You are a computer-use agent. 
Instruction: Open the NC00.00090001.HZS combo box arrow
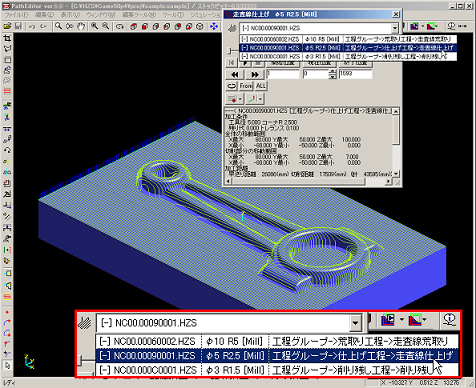[x=395, y=29]
